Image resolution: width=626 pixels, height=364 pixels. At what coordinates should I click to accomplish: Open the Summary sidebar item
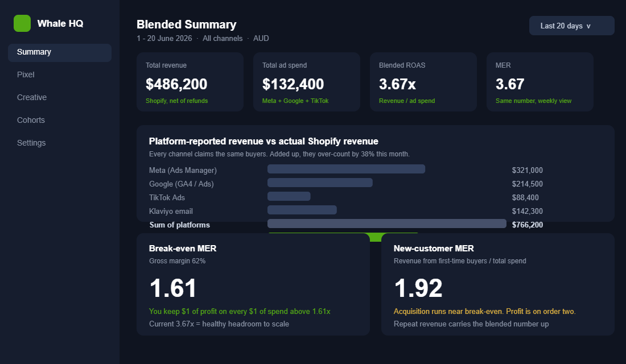[x=60, y=53]
